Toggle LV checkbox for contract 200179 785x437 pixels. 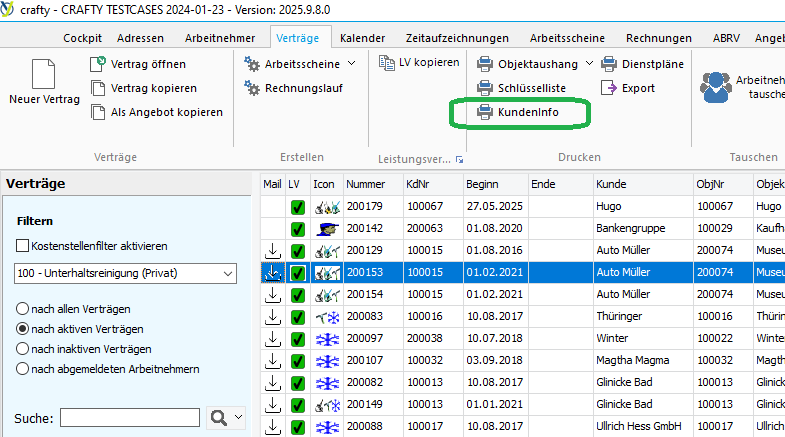point(297,207)
